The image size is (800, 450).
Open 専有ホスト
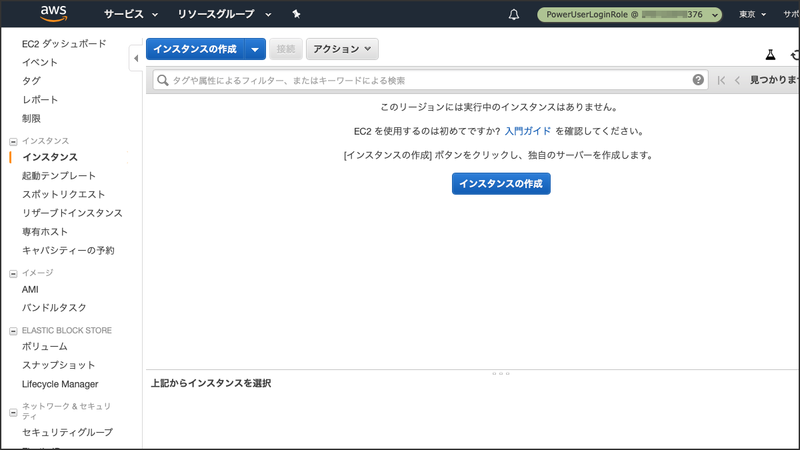[x=45, y=232]
